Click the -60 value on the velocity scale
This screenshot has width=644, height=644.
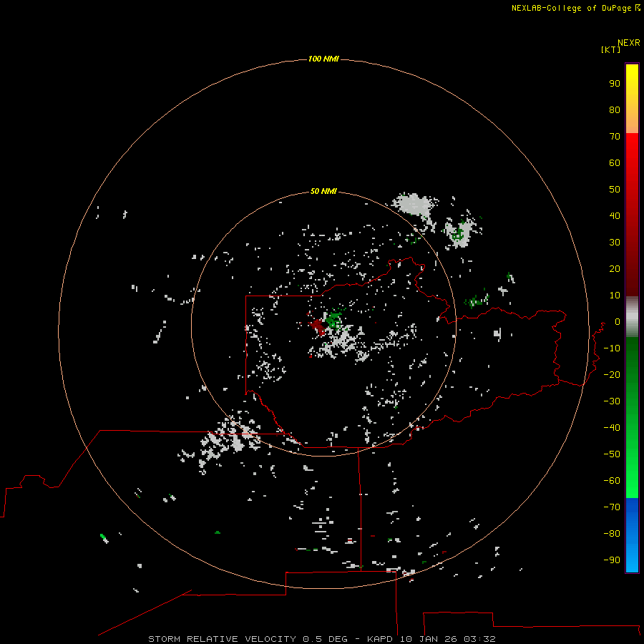pyautogui.click(x=612, y=481)
